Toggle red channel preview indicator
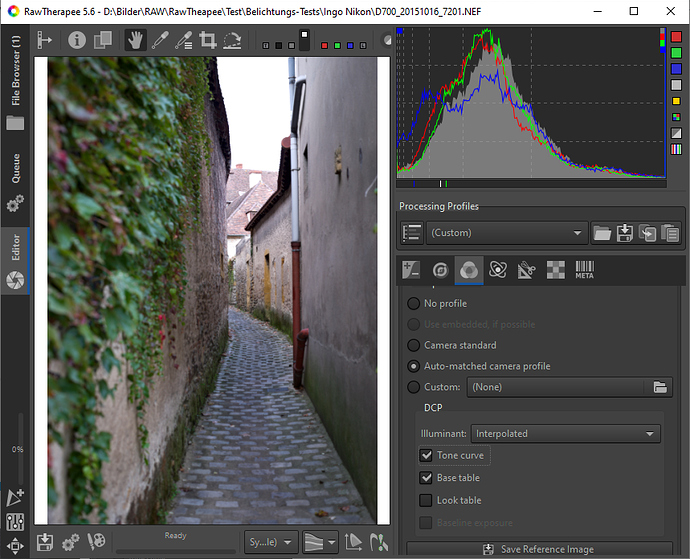 tap(324, 45)
